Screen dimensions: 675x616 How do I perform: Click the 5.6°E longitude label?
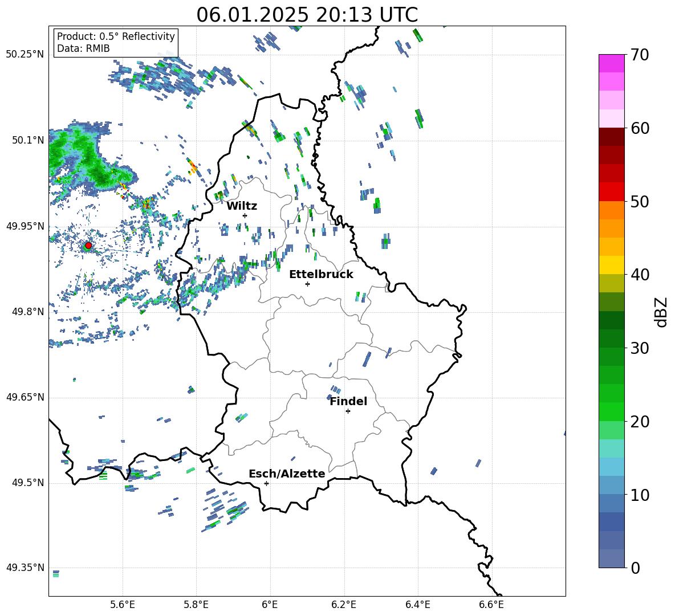(123, 605)
